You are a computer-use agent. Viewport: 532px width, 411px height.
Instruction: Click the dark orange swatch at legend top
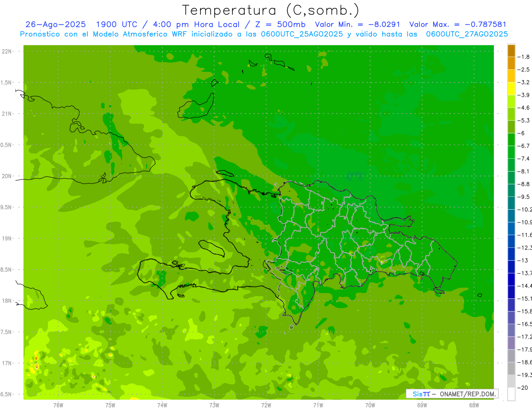pos(511,51)
